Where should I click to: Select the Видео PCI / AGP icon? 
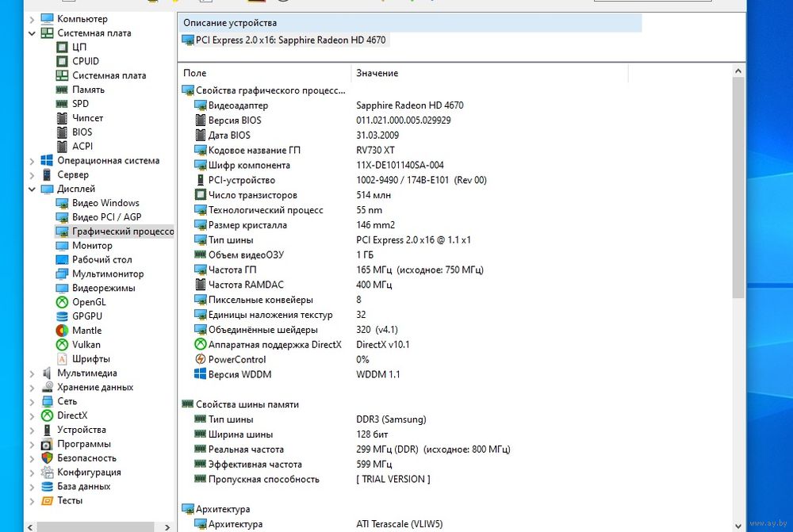62,217
